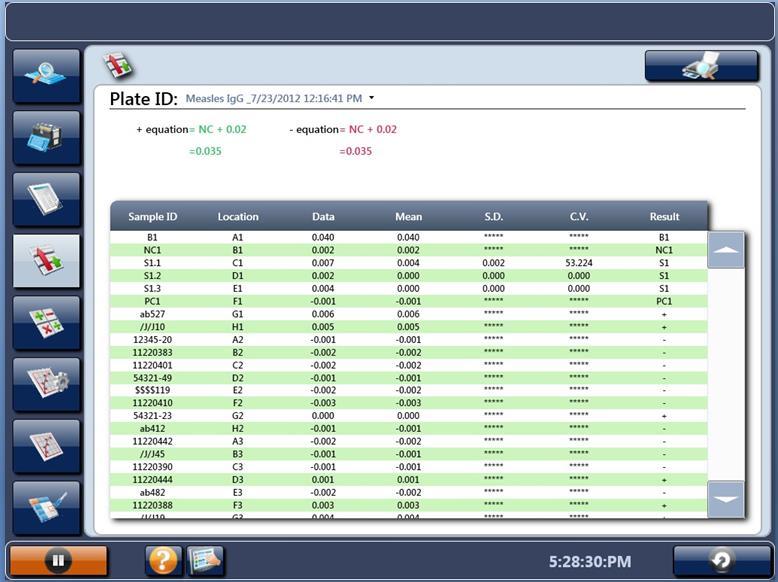Open the table edit pencil sidebar button
This screenshot has height=582, width=778.
pos(46,508)
